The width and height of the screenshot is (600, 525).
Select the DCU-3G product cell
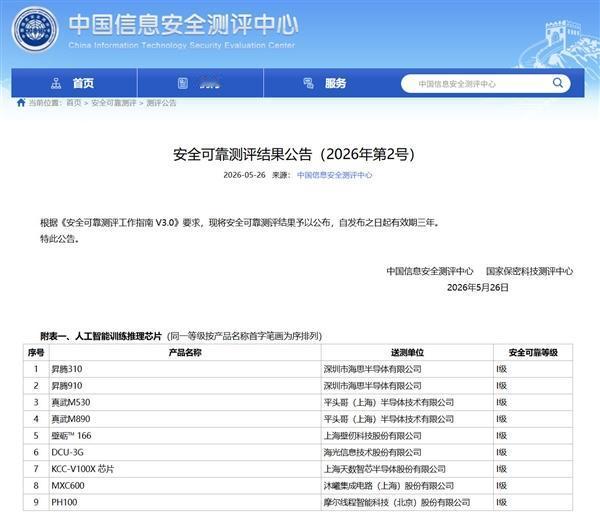point(185,452)
